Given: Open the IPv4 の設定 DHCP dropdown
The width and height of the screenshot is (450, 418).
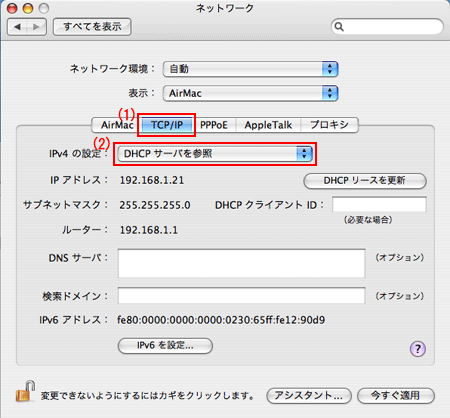Looking at the screenshot, I should tap(215, 154).
